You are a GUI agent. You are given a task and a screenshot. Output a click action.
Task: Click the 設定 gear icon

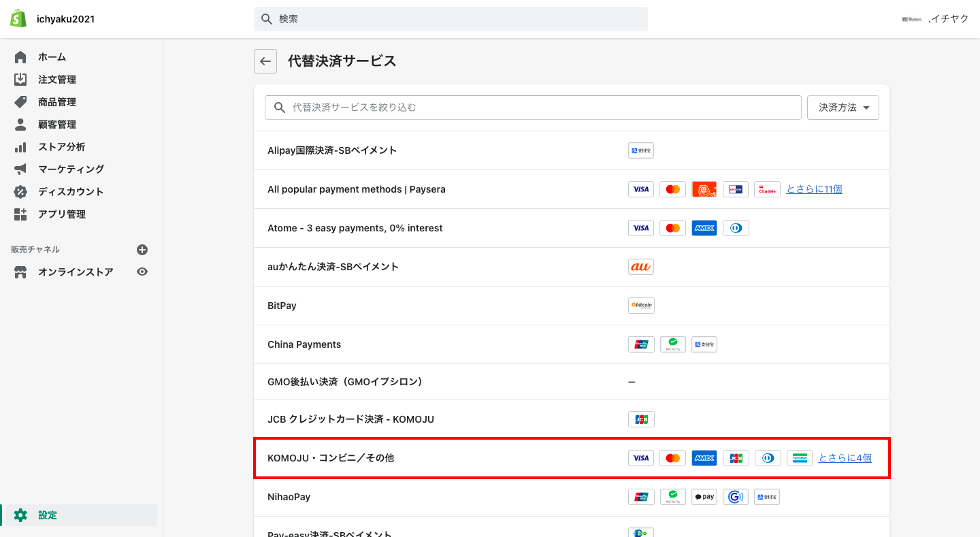coord(20,515)
